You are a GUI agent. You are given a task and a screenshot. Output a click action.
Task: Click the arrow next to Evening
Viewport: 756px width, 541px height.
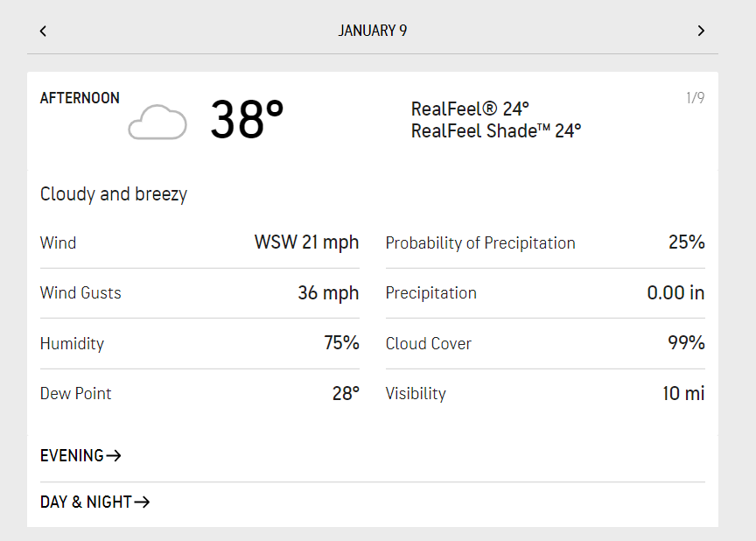click(x=114, y=456)
